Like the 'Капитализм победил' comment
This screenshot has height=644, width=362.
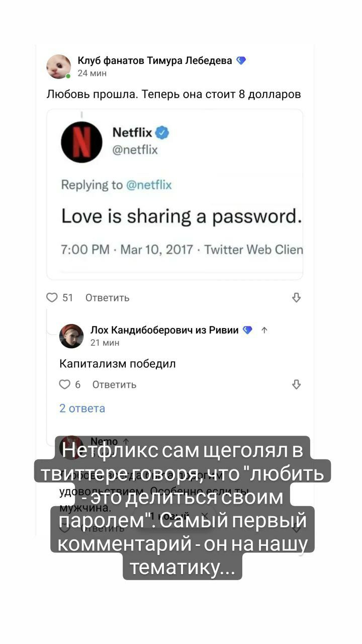65,384
